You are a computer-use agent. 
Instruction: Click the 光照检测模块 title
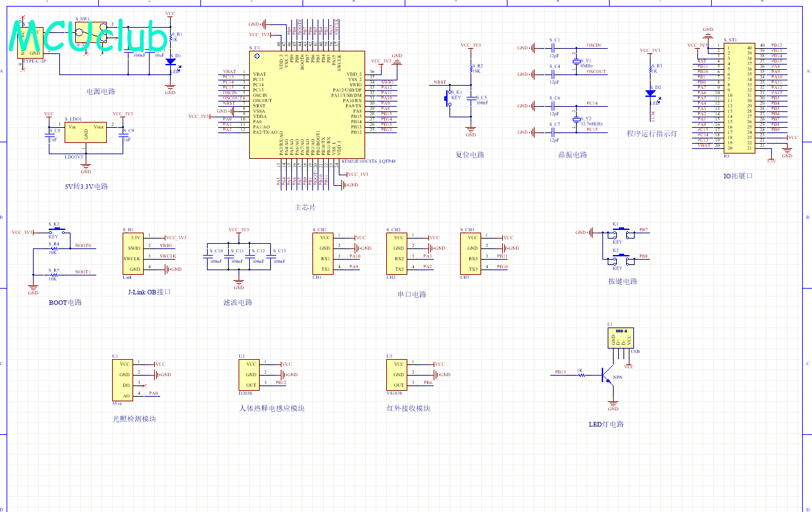[x=134, y=418]
